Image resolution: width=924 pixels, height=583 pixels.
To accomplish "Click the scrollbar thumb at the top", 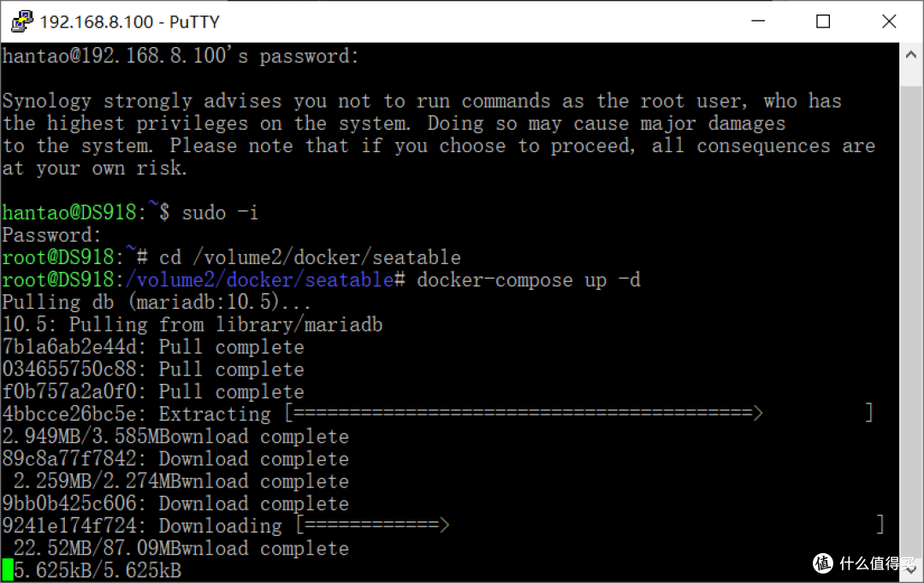I will point(912,73).
